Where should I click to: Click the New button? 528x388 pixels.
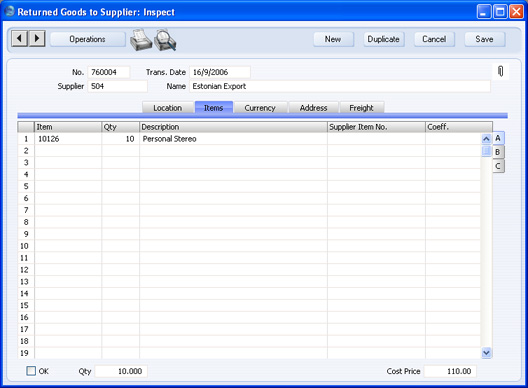point(333,39)
